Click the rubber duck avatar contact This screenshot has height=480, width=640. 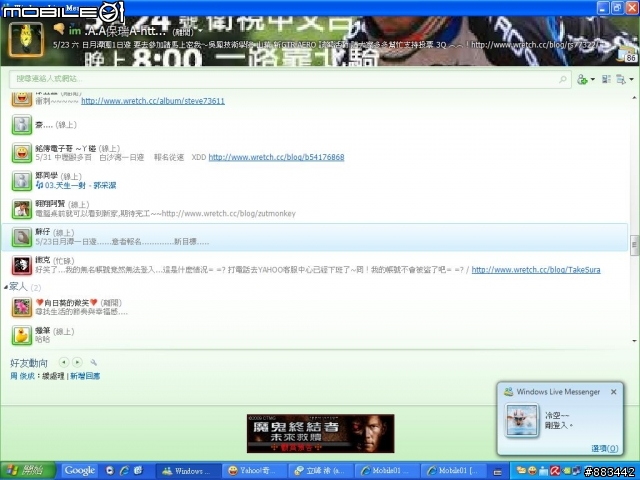coord(21,336)
